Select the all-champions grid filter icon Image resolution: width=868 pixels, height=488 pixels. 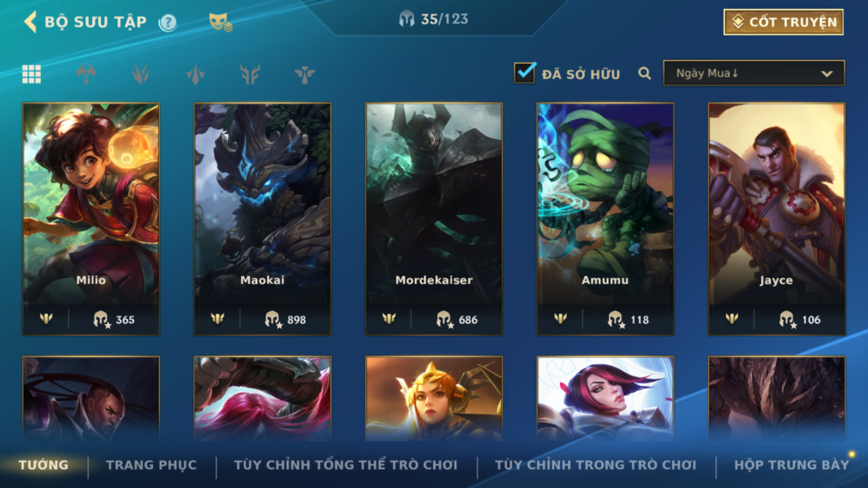pos(32,74)
